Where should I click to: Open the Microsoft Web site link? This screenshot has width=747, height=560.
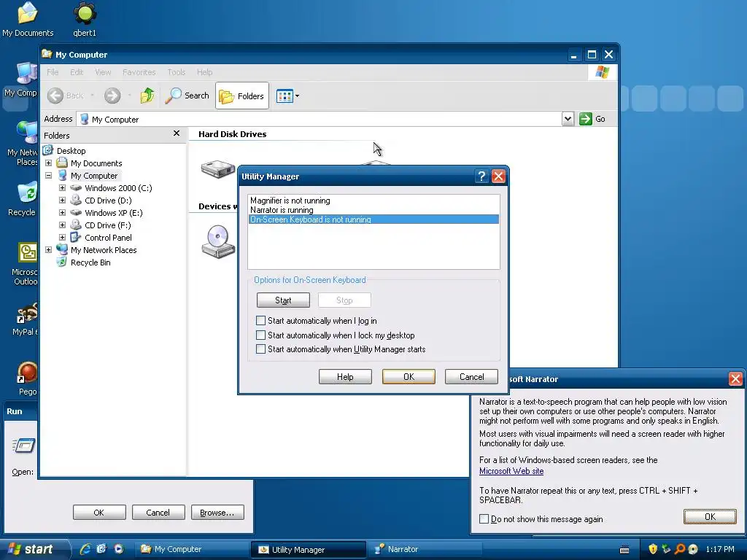[x=511, y=471]
